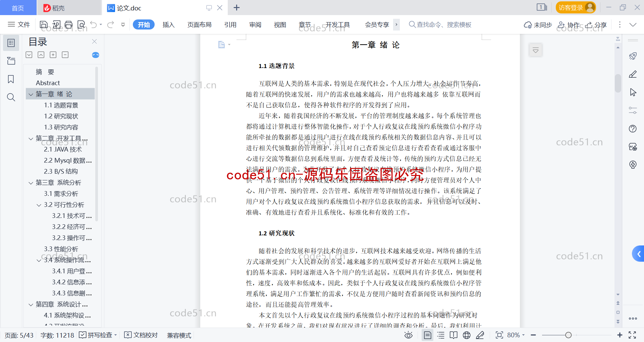Viewport: 644px width, 342px height.
Task: Click the pen edit icon in right sidebar
Action: (633, 74)
